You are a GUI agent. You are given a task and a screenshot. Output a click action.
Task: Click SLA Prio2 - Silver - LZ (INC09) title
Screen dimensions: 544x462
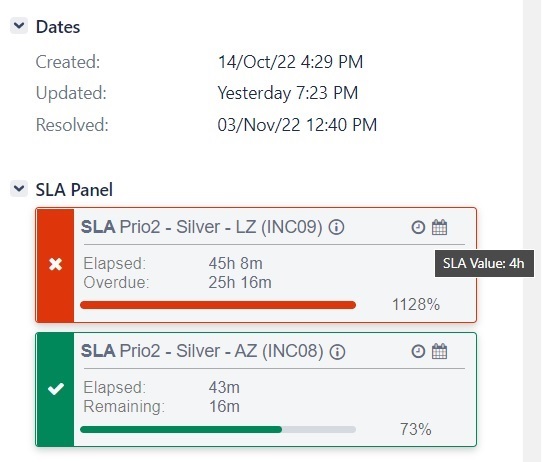point(202,227)
